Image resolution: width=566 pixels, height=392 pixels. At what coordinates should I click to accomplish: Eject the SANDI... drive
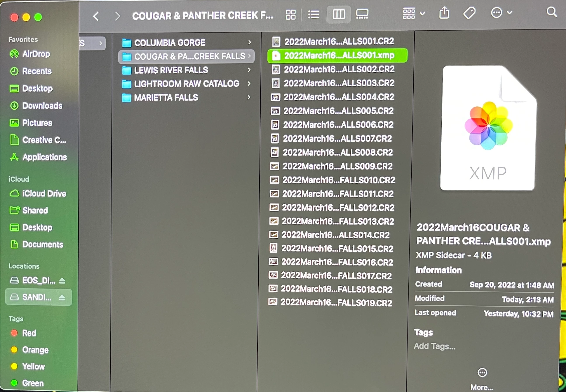click(62, 298)
